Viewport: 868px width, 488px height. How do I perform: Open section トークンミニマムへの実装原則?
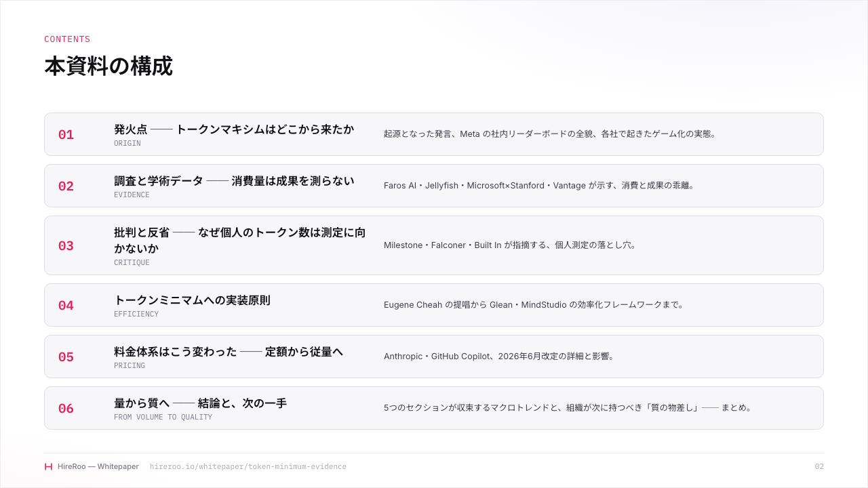tap(192, 300)
